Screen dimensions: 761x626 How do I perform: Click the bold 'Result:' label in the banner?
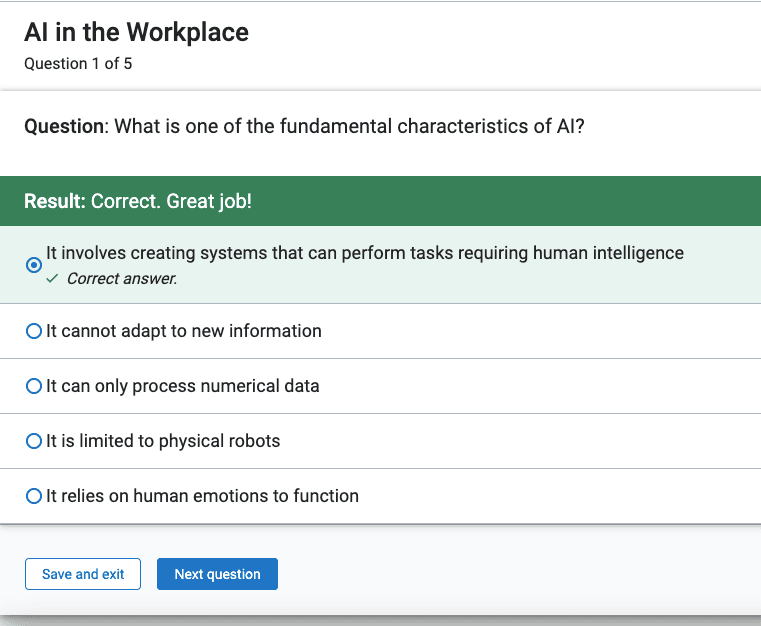coord(55,201)
